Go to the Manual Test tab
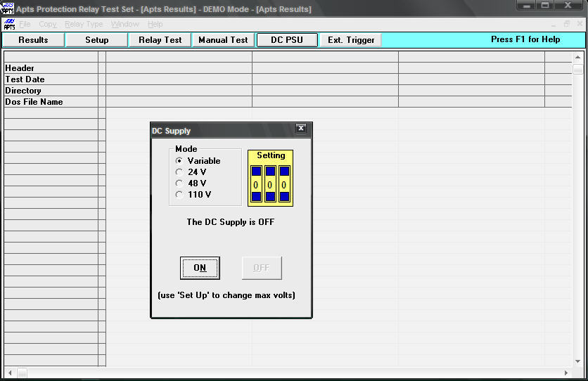 tap(223, 39)
